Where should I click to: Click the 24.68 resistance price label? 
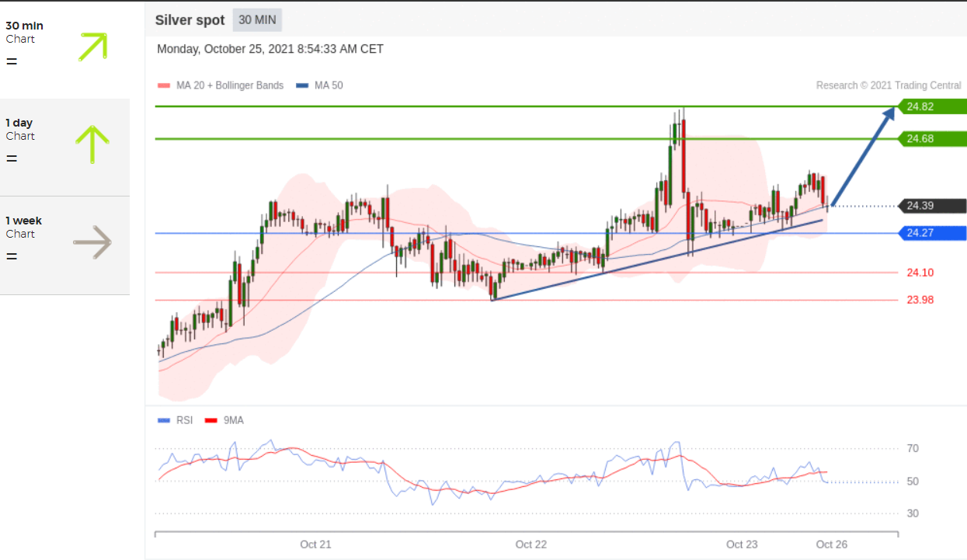click(x=931, y=139)
